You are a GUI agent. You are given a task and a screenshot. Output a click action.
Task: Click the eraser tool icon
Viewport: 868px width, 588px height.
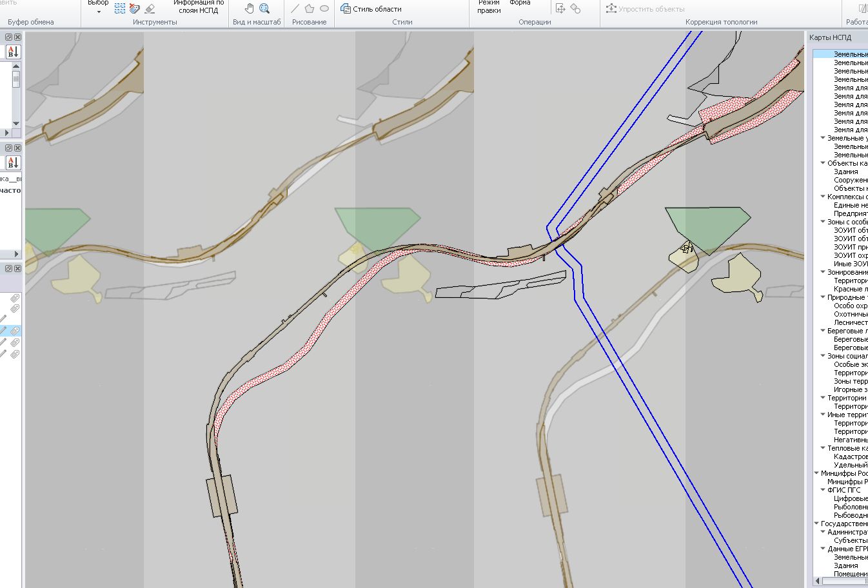tap(150, 8)
